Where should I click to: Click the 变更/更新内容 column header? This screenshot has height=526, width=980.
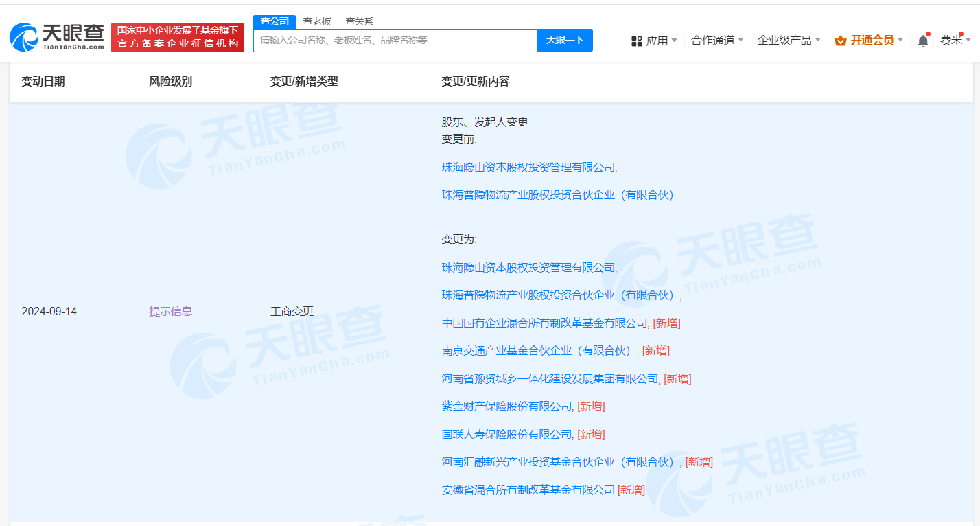476,81
